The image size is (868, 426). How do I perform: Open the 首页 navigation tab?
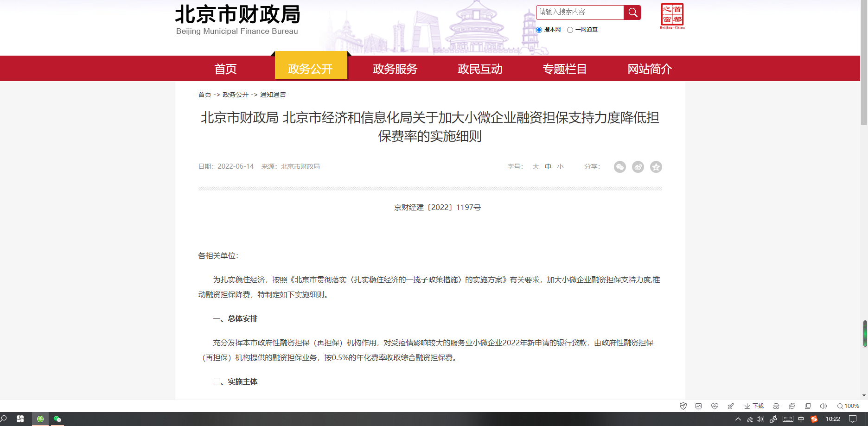point(225,69)
